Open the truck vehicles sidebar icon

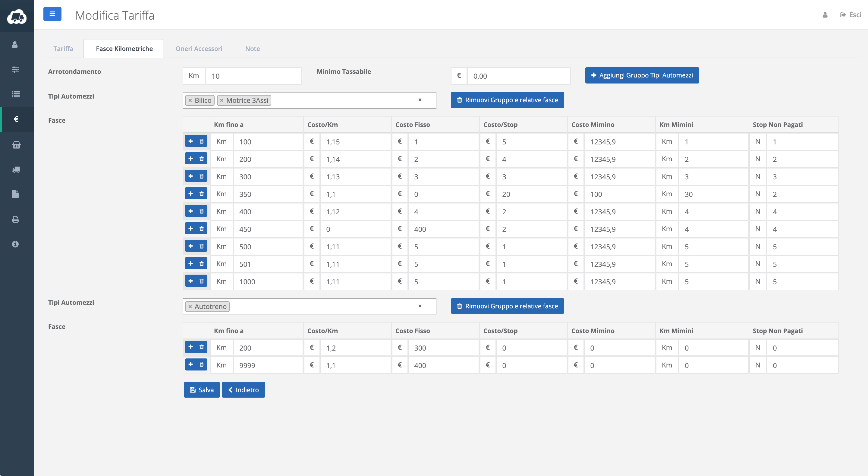16,169
